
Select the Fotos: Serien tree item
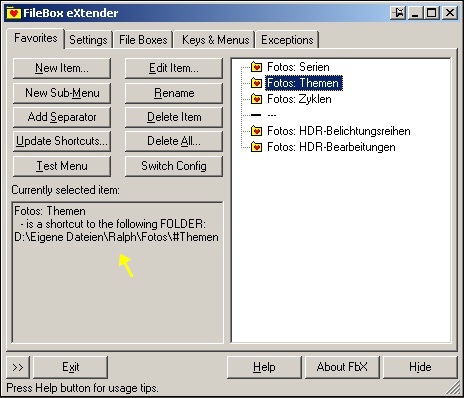point(298,67)
